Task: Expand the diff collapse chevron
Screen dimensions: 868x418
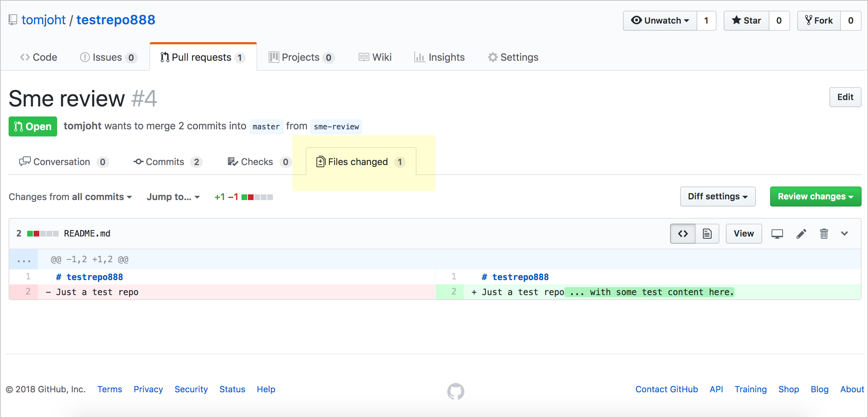Action: [847, 233]
